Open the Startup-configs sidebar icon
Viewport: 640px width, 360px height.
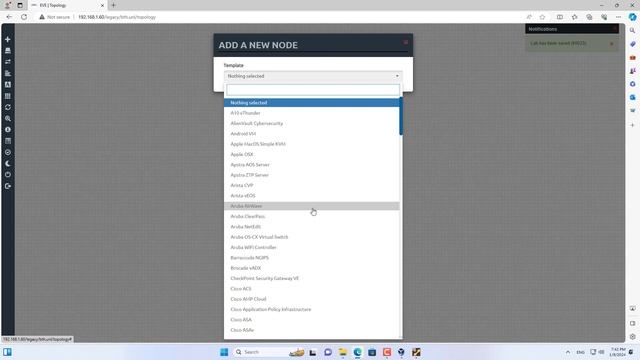(8, 73)
